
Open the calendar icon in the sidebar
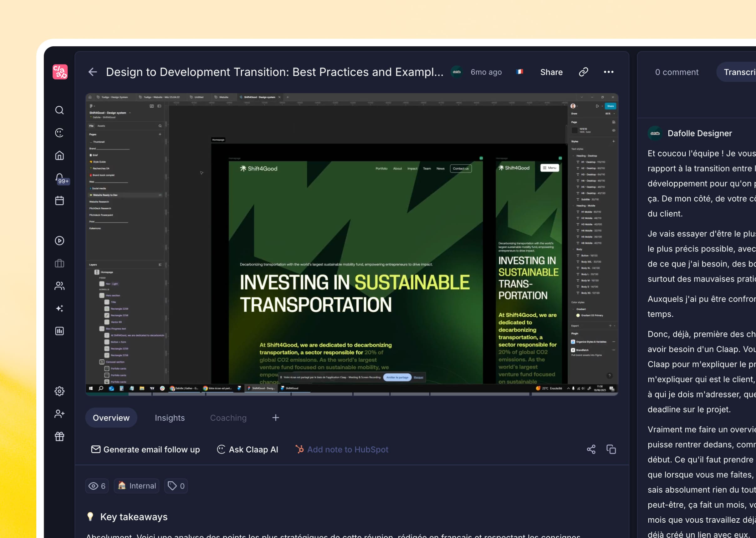[x=59, y=200]
